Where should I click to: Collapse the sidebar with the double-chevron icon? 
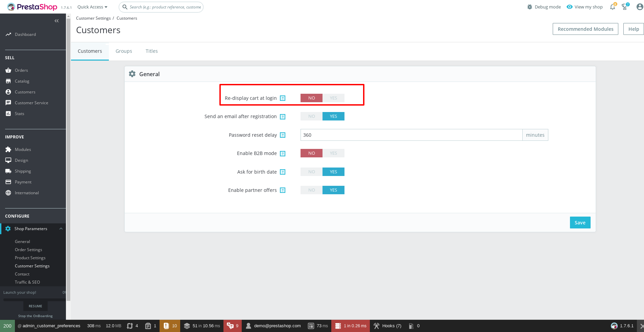[56, 21]
